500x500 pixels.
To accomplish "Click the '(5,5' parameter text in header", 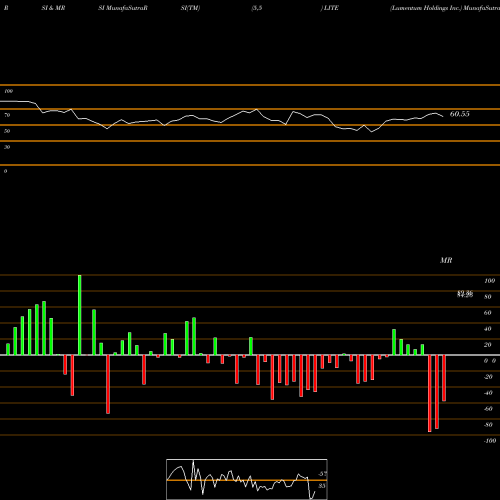I will [257, 8].
